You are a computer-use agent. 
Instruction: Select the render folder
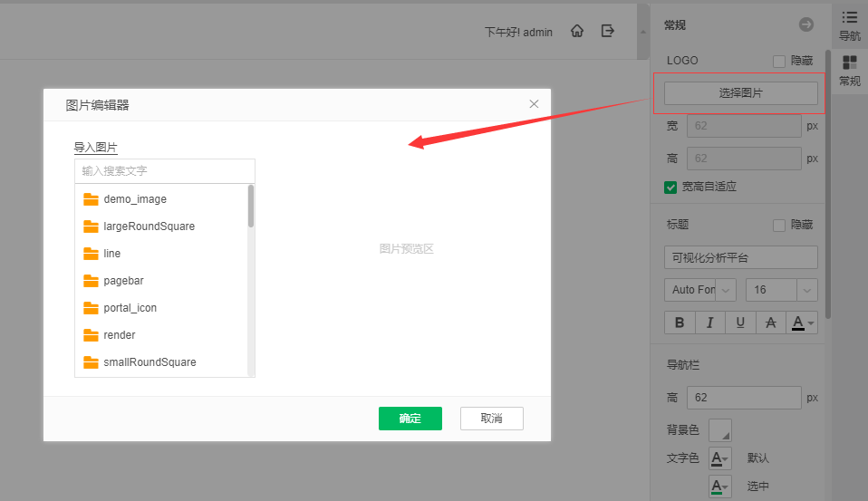tap(161, 335)
